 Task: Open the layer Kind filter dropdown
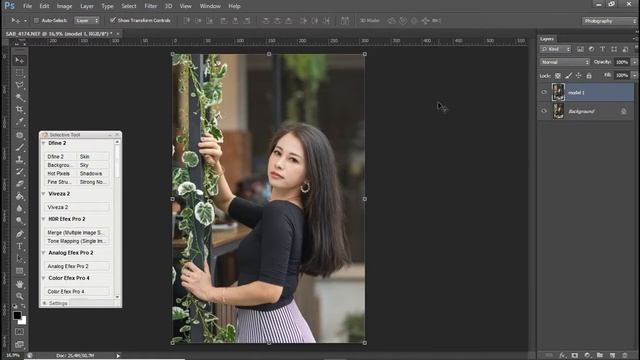[x=556, y=49]
